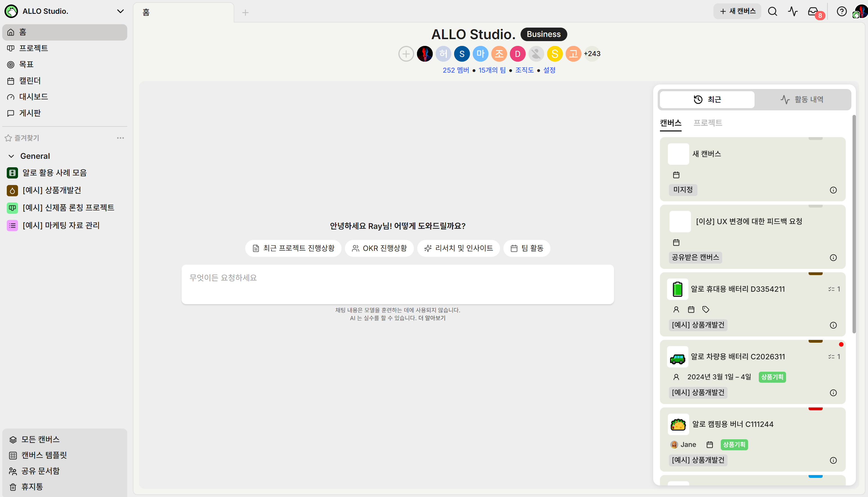Open the green battery canvas thumbnail

click(678, 289)
